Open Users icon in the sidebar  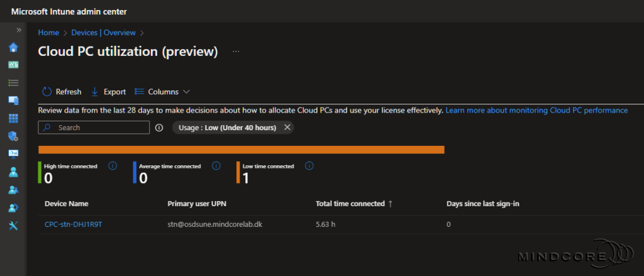tap(13, 172)
